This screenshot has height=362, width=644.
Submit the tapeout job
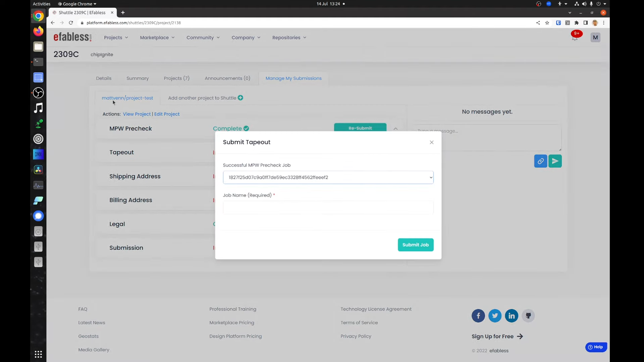point(416,245)
